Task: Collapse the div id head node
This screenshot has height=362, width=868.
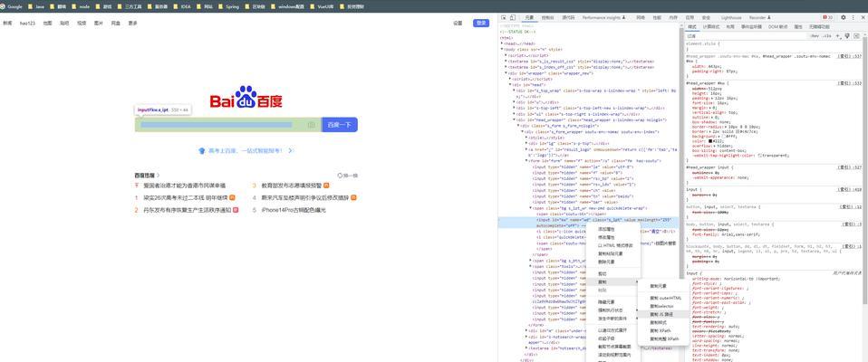Action: tap(510, 84)
